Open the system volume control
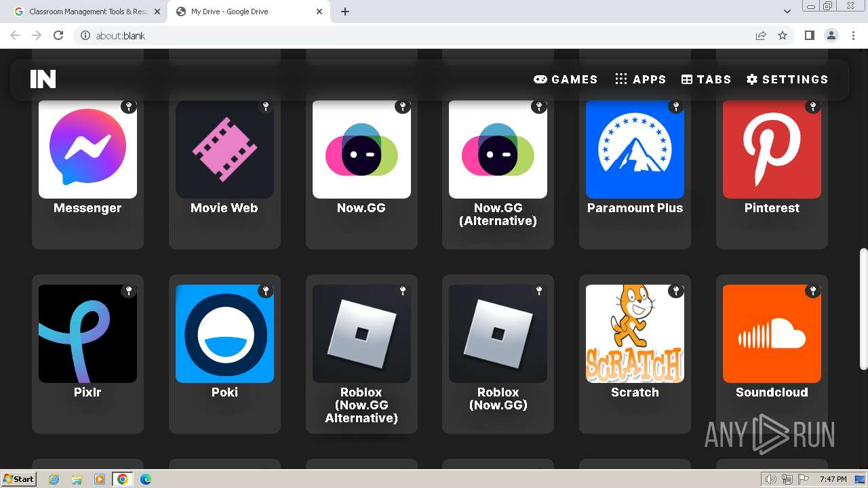Screen dimensions: 868x488 [x=771, y=479]
